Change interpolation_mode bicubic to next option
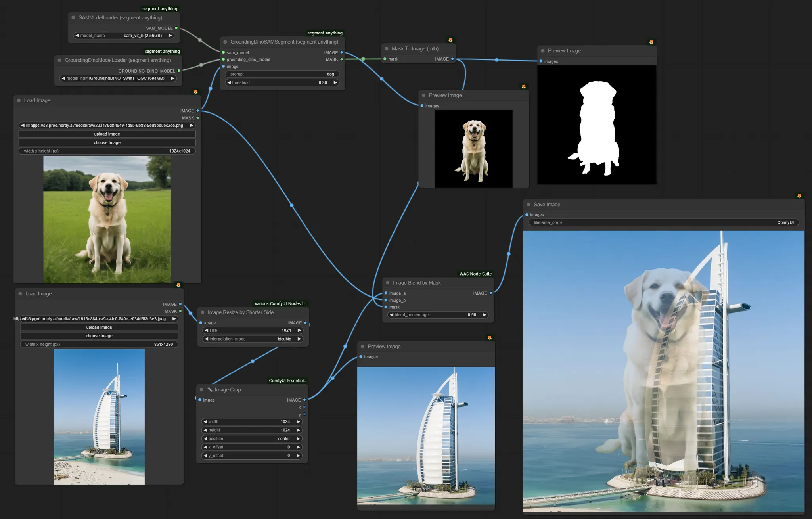812x519 pixels. 299,339
